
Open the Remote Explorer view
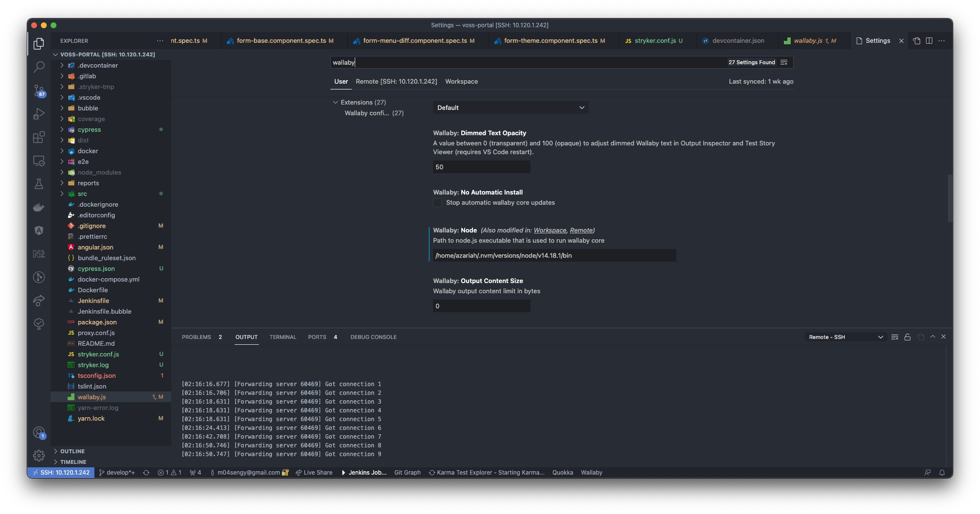(39, 160)
